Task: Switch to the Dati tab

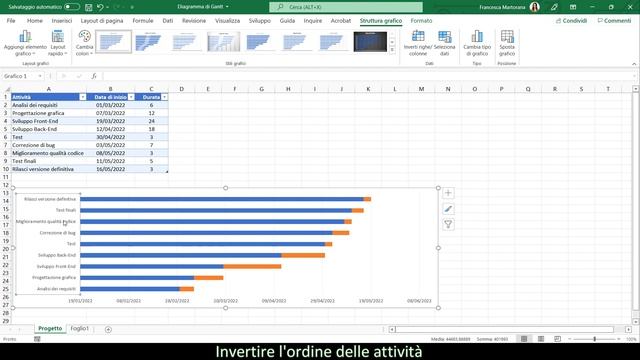Action: 168,20
